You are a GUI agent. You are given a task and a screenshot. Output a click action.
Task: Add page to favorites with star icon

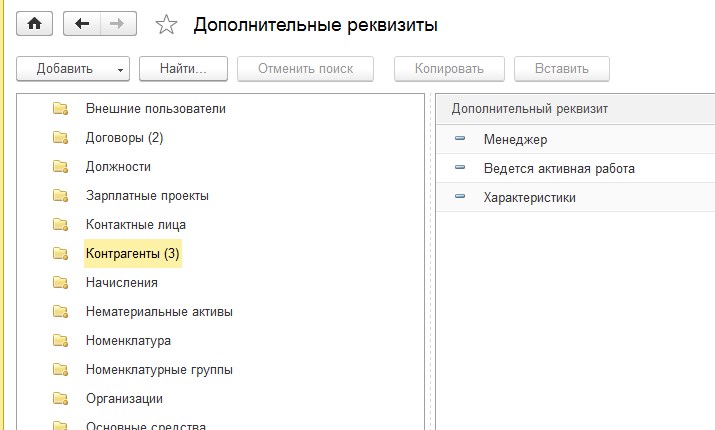pyautogui.click(x=166, y=25)
